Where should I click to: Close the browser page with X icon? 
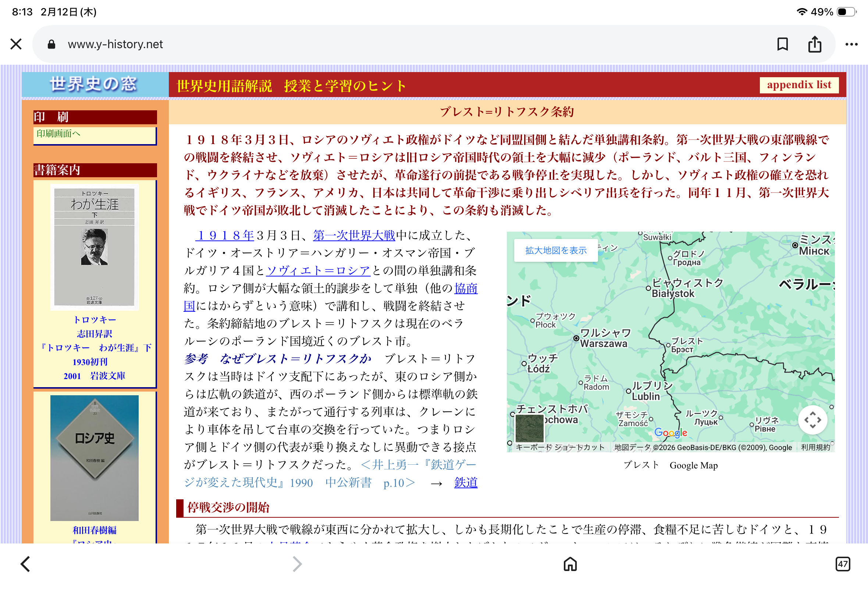point(16,44)
